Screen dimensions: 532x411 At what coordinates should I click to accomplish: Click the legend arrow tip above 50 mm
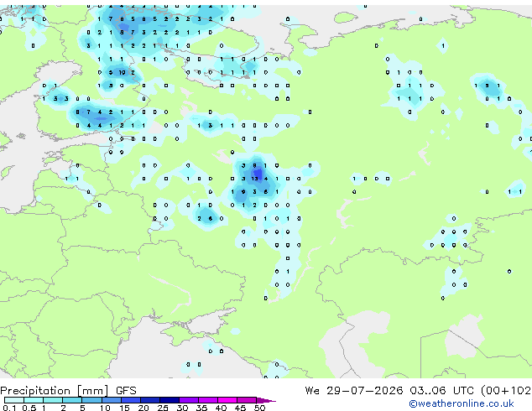(x=266, y=401)
